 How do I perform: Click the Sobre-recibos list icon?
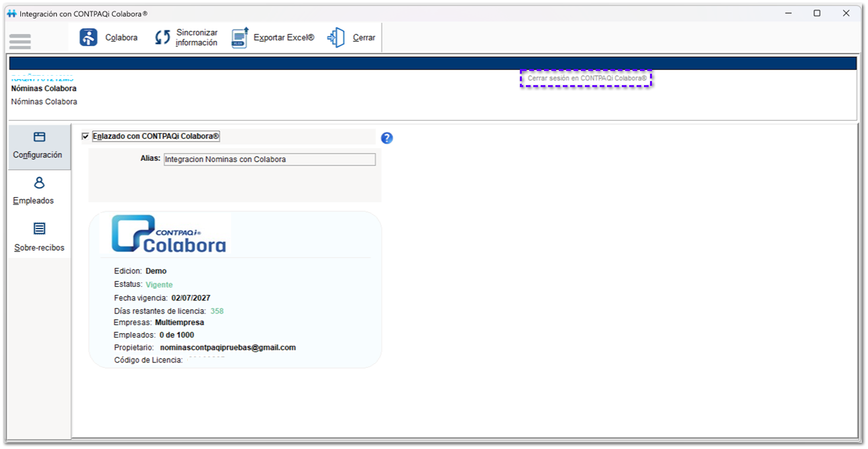[40, 229]
